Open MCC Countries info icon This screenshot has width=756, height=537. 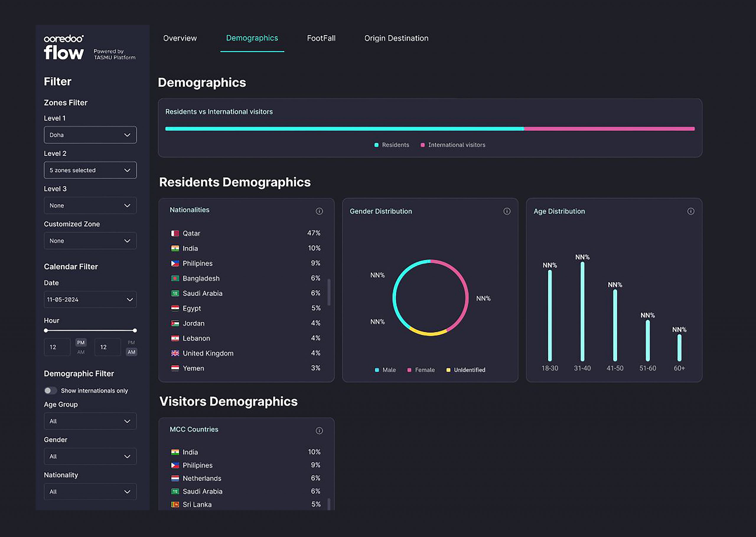[319, 431]
